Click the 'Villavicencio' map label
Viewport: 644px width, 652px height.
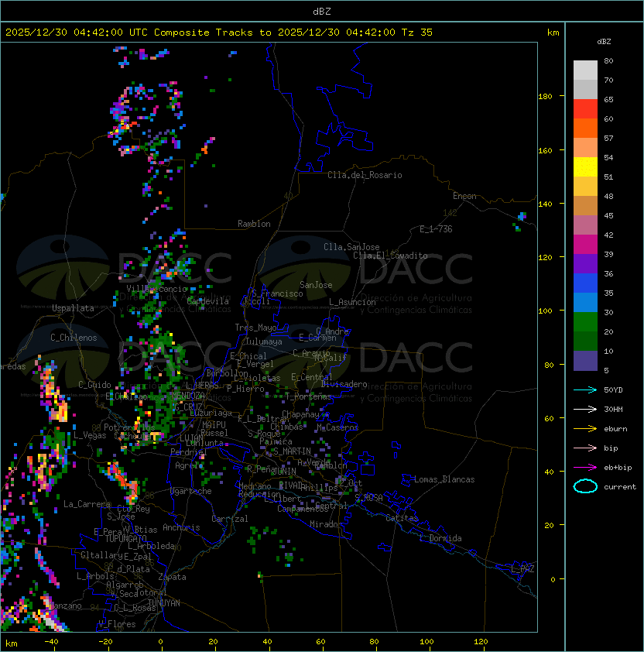pos(156,289)
